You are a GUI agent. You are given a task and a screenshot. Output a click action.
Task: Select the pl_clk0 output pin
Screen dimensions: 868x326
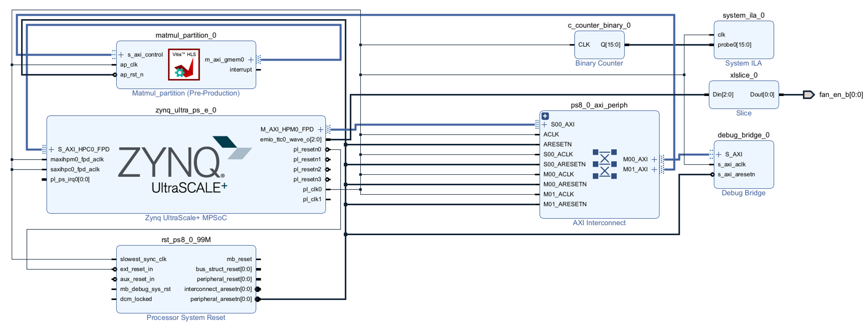[312, 190]
